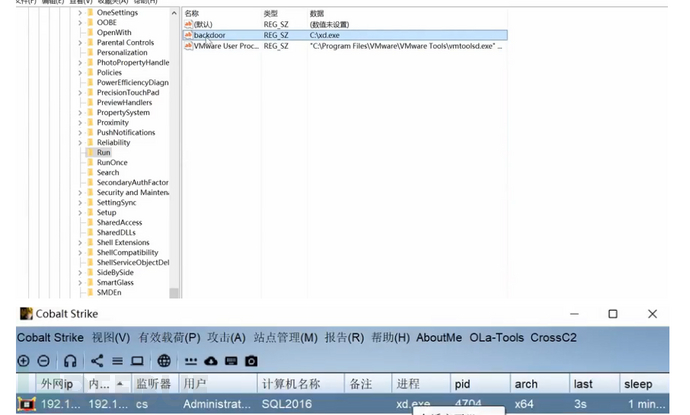Open the Cobalt Strike menu
The width and height of the screenshot is (690, 415).
(50, 338)
